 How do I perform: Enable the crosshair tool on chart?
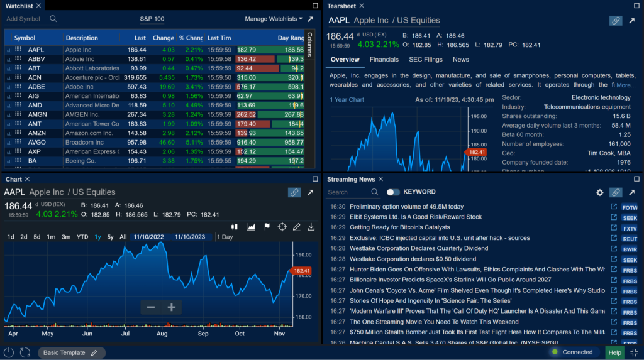tap(282, 227)
